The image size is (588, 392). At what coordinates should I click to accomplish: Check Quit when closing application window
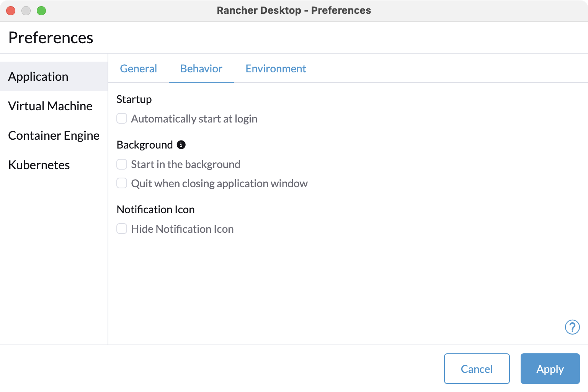[122, 183]
